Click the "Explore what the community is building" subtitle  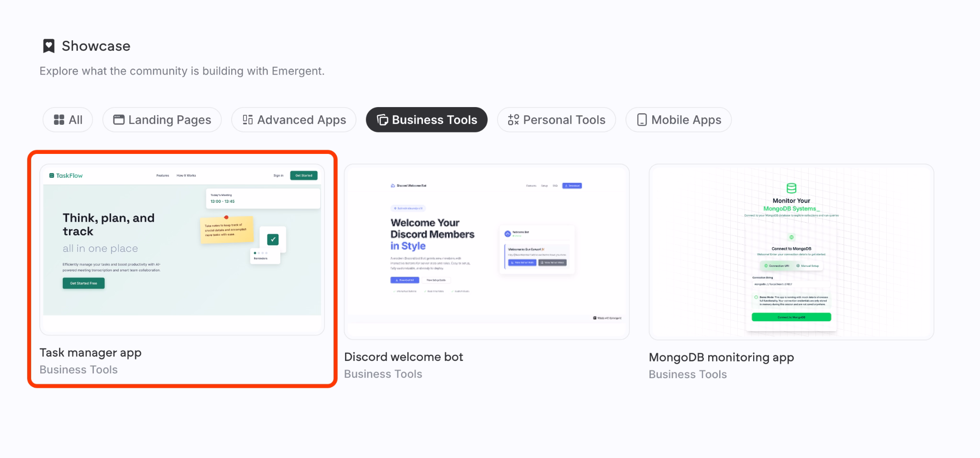(182, 71)
